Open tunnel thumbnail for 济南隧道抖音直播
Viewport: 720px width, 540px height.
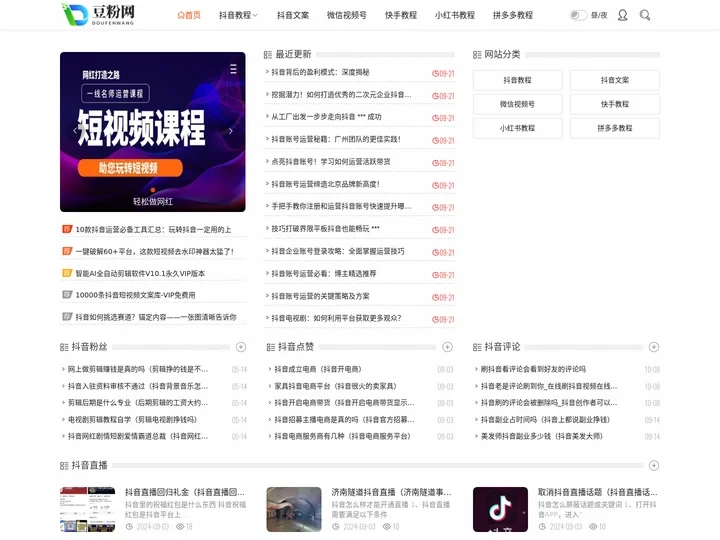point(294,509)
